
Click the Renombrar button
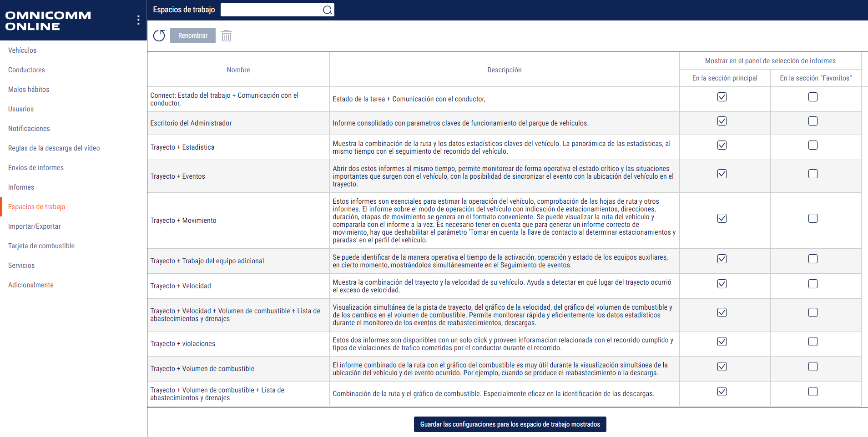[x=192, y=35]
